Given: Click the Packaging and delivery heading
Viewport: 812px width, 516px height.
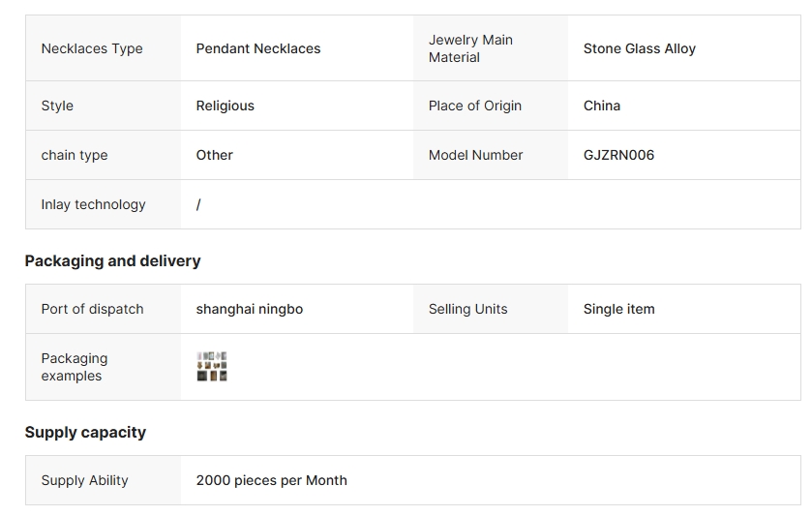Looking at the screenshot, I should [x=112, y=260].
